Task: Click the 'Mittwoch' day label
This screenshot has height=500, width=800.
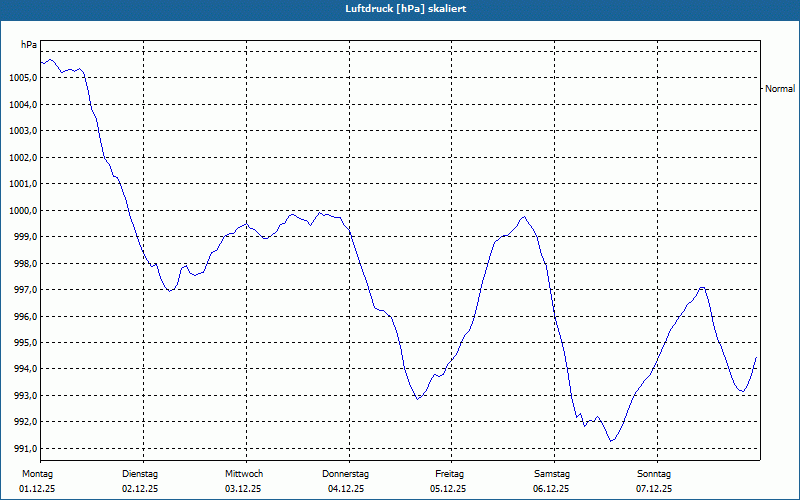Action: click(x=244, y=474)
